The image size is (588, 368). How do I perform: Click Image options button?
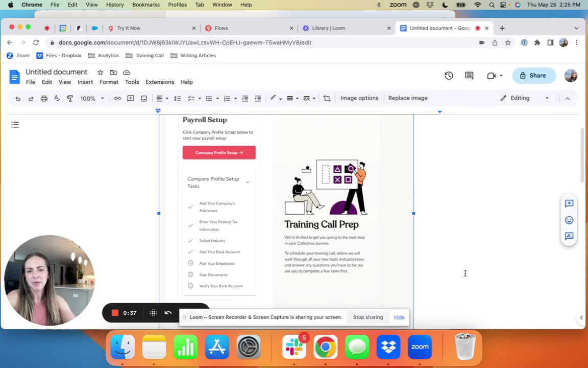coord(359,98)
